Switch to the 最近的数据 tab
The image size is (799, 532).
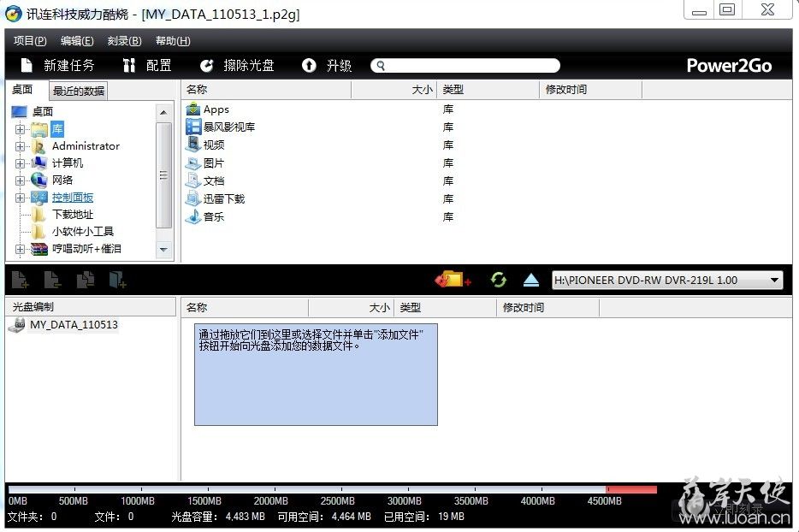[79, 91]
